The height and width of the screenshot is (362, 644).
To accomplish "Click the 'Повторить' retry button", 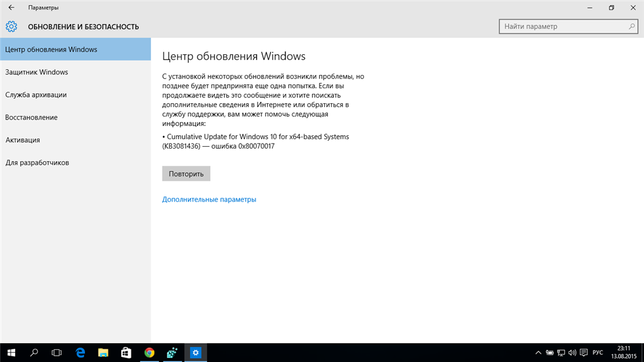I will click(x=186, y=174).
